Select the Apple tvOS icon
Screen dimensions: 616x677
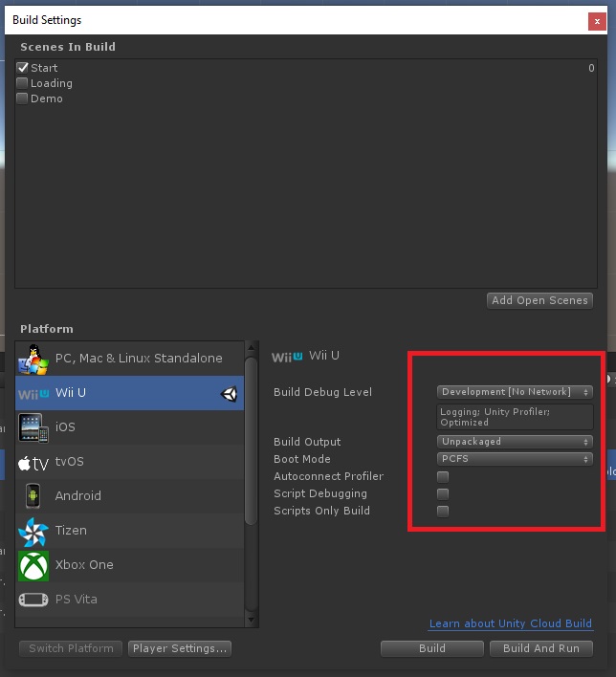click(33, 463)
